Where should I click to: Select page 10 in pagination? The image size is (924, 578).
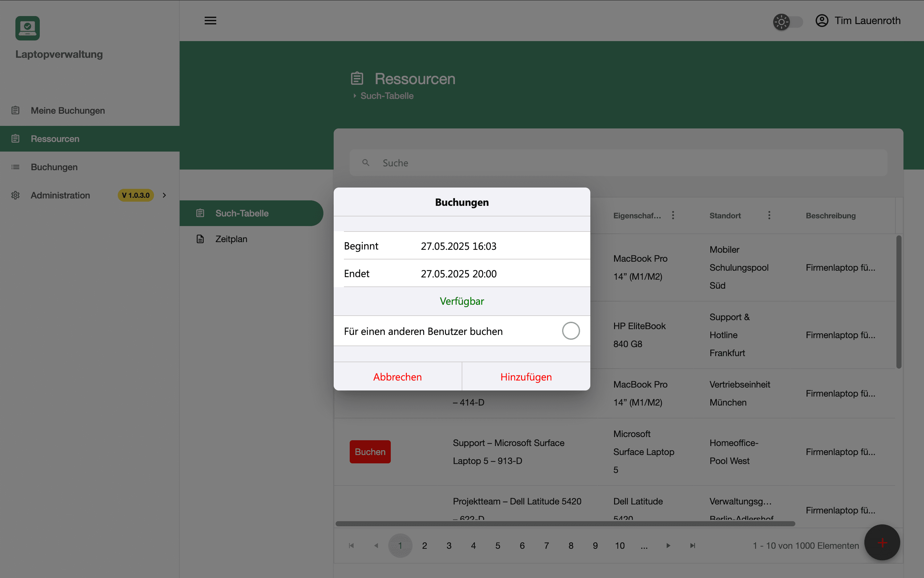620,546
